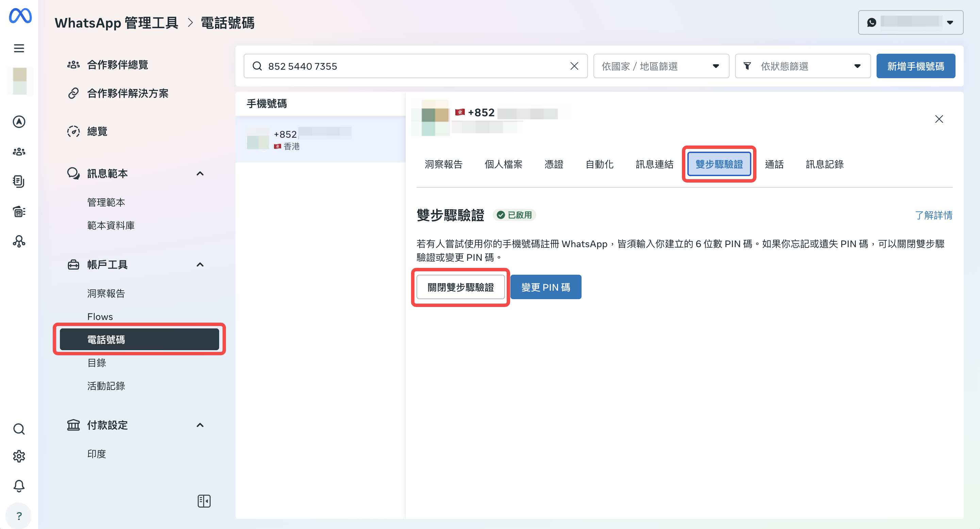This screenshot has height=529, width=980.
Task: Open the 依狀態篩選 dropdown
Action: tap(802, 66)
